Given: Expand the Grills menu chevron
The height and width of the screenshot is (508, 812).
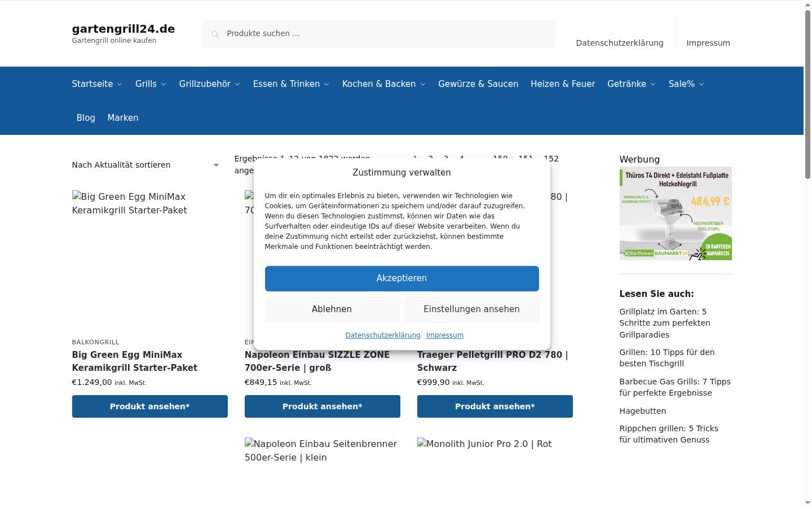Looking at the screenshot, I should pos(164,84).
